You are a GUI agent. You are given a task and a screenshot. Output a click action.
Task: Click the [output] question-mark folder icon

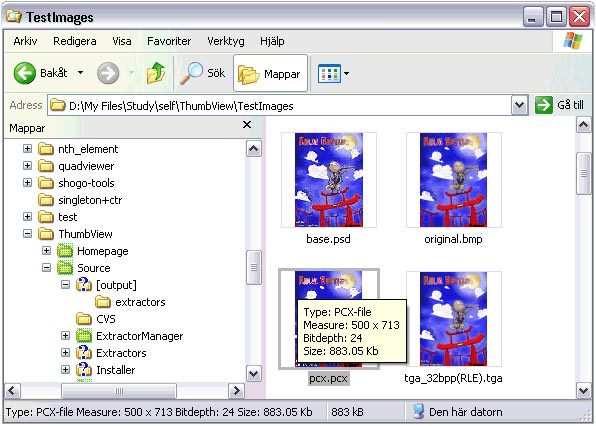(x=84, y=285)
